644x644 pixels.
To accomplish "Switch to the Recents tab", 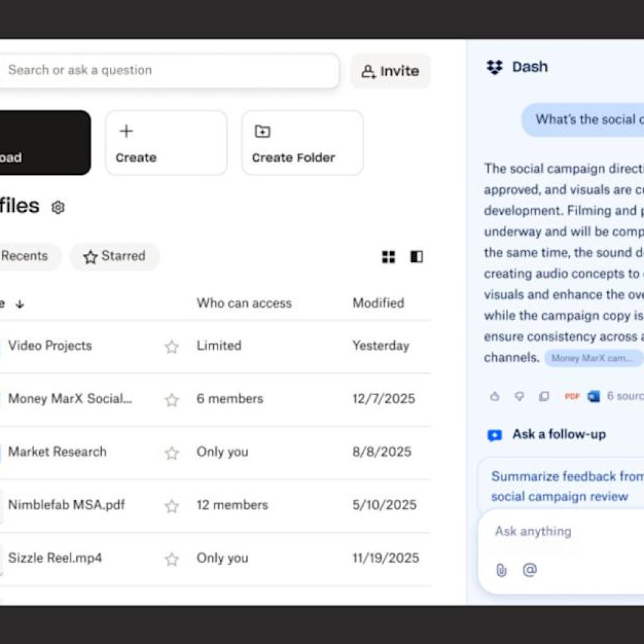I will [x=24, y=256].
